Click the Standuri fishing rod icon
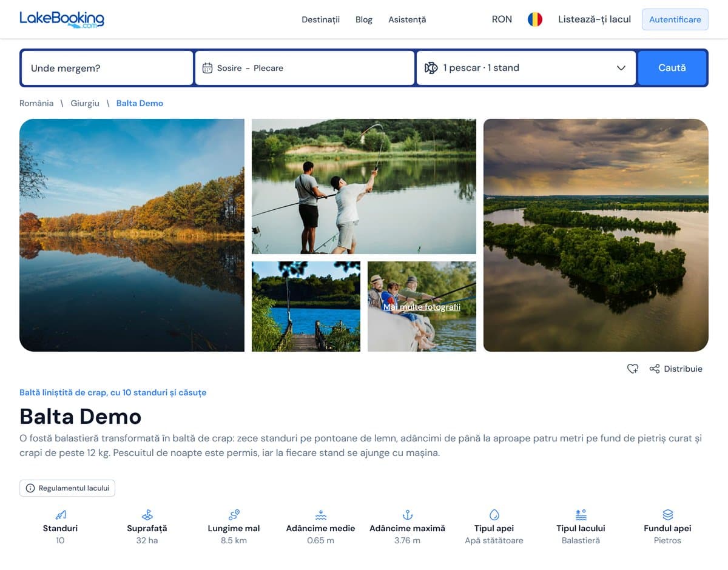Screen dimensions: 728x570 click(61, 515)
